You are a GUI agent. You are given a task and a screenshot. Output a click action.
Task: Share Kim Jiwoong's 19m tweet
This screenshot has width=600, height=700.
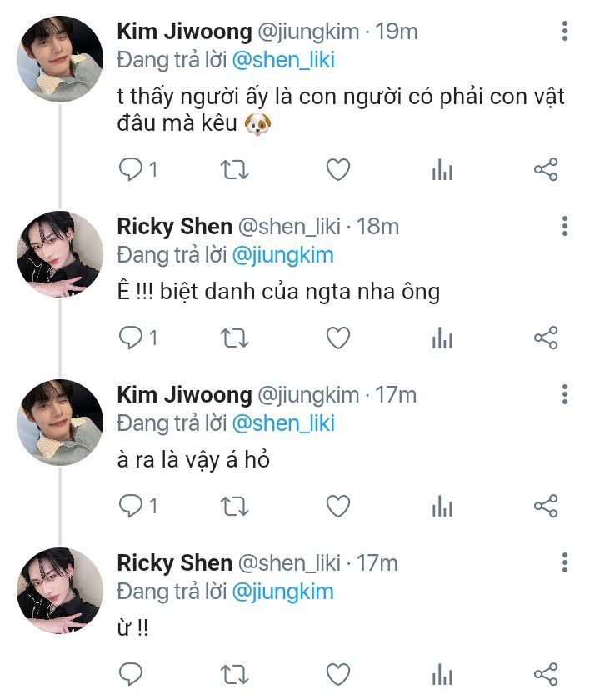point(545,170)
